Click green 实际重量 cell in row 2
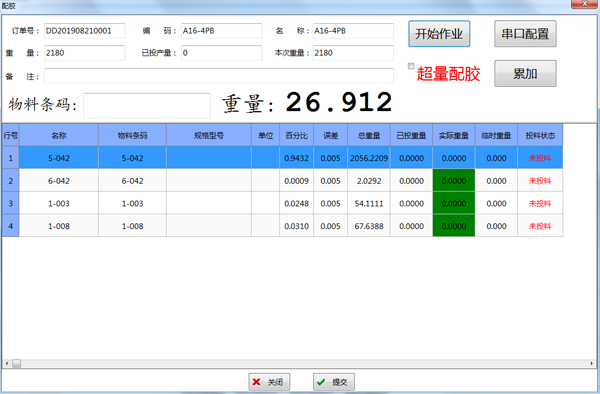Screen dimensions: 600x394 pyautogui.click(x=454, y=181)
